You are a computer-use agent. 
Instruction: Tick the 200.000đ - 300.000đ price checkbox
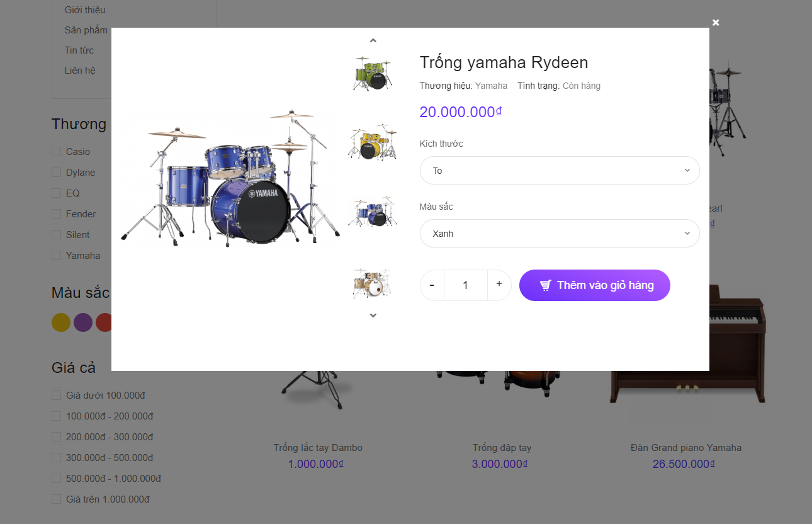point(57,437)
